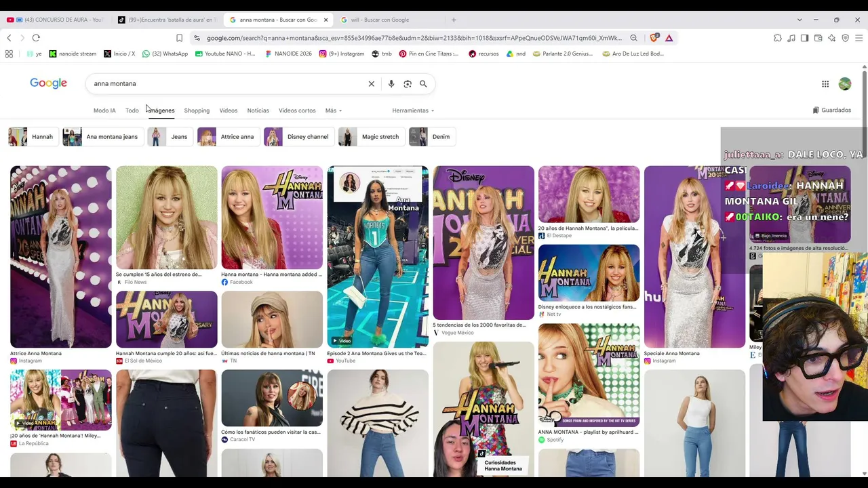Open the Brave Rewards triangle icon
The height and width of the screenshot is (488, 868).
[x=669, y=38]
